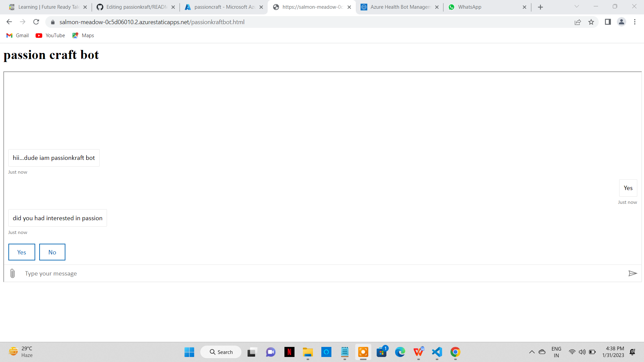Viewport: 644px width, 362px height.
Task: Answer No to the bot question
Action: [52, 252]
